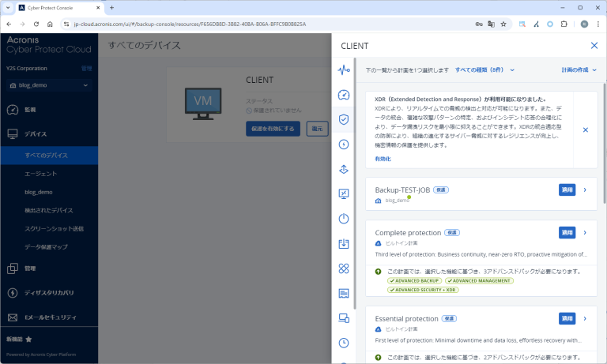
Task: Click the download-to-tray icon in panel strip
Action: [x=344, y=244]
